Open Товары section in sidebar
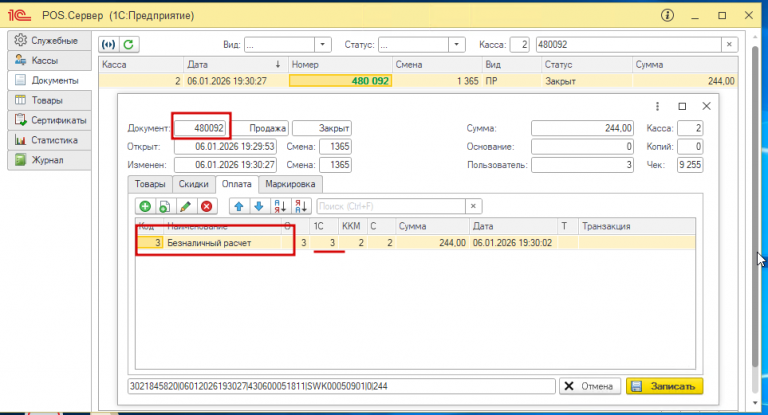 (49, 100)
